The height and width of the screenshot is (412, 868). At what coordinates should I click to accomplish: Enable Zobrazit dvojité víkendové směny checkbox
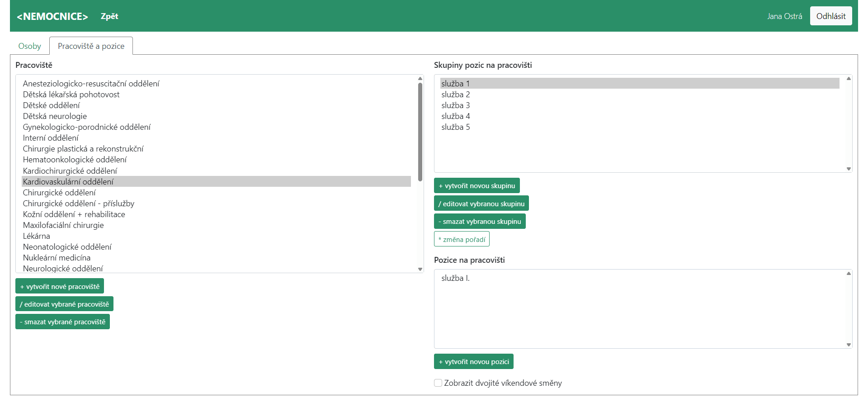438,383
